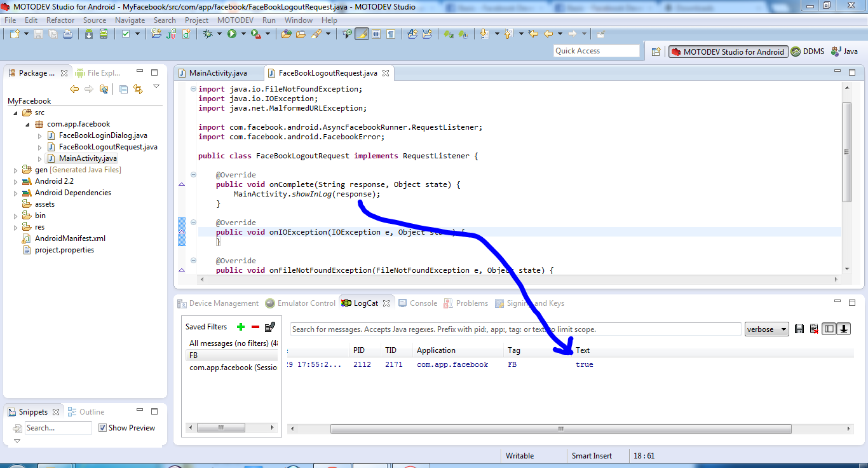This screenshot has width=868, height=468.
Task: Toggle display of saved filters view
Action: (x=829, y=329)
